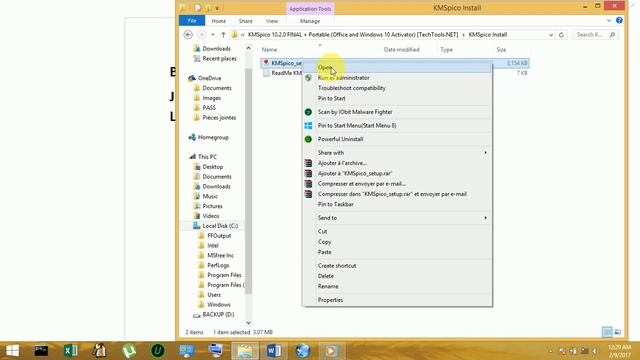Switch to the Share ribbon tab

coord(245,21)
